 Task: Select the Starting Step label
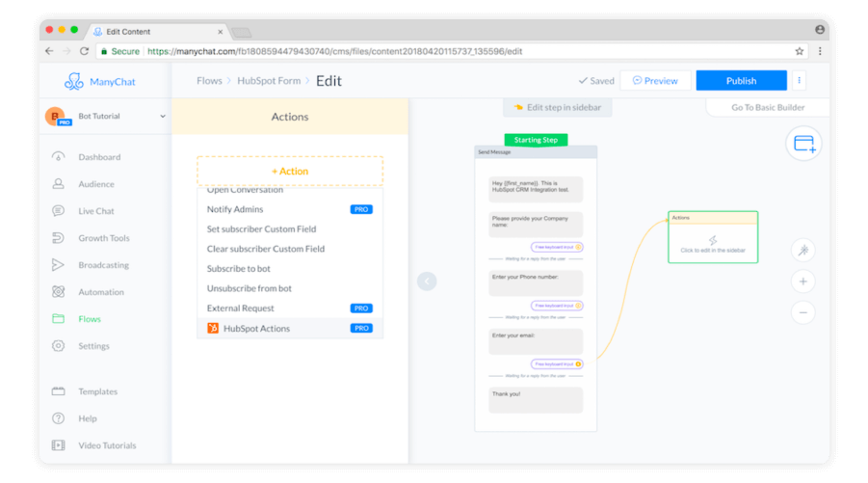536,140
